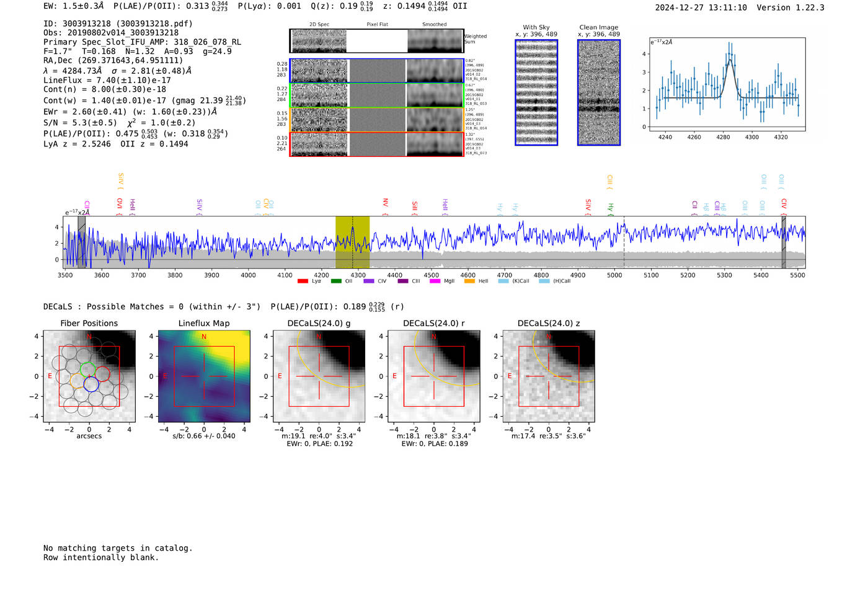Select the z: 0.1494 OII header value
This screenshot has height=591, width=868.
pos(425,6)
